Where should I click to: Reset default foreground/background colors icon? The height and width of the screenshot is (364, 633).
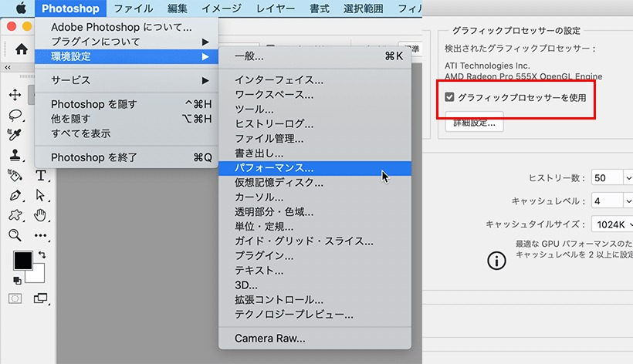tap(17, 280)
